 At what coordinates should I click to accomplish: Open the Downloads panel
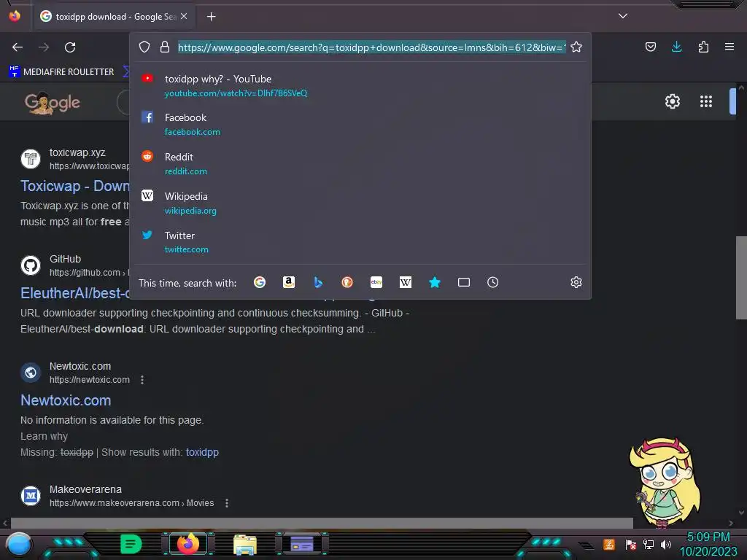pyautogui.click(x=676, y=47)
